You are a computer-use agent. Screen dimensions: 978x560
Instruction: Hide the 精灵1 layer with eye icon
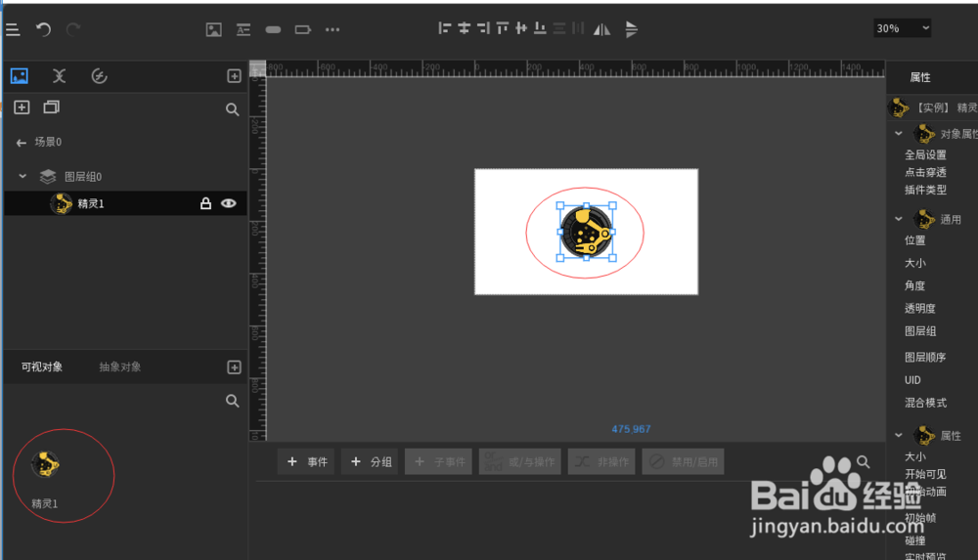click(x=228, y=203)
